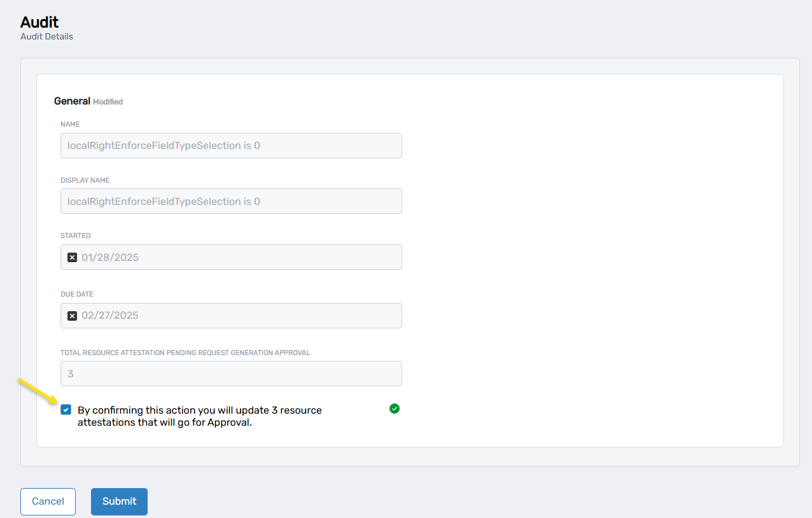The height and width of the screenshot is (518, 812).
Task: Click the Audit page heading
Action: coord(39,22)
